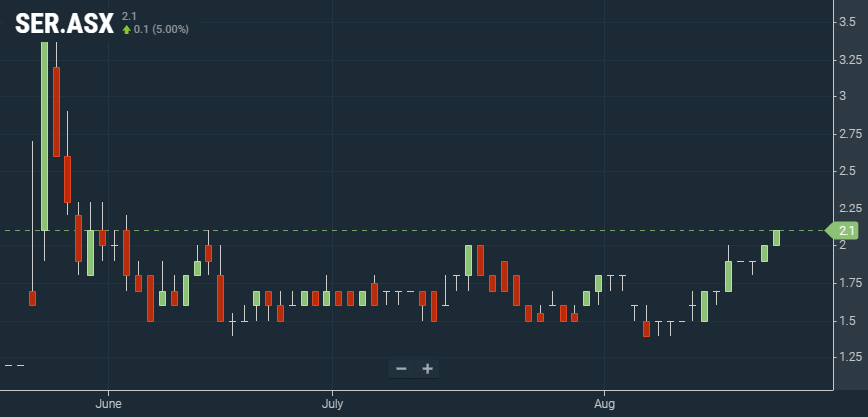Click the 1.5 price axis label
The width and height of the screenshot is (868, 417).
pyautogui.click(x=847, y=321)
